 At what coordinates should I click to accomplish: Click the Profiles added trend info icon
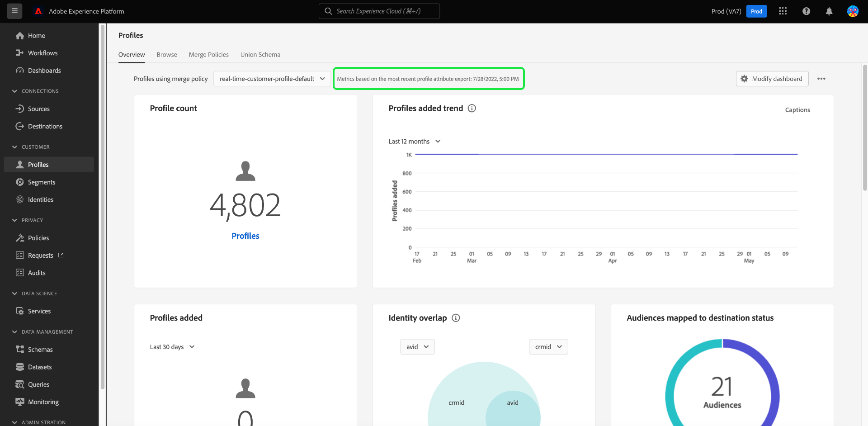(x=472, y=108)
